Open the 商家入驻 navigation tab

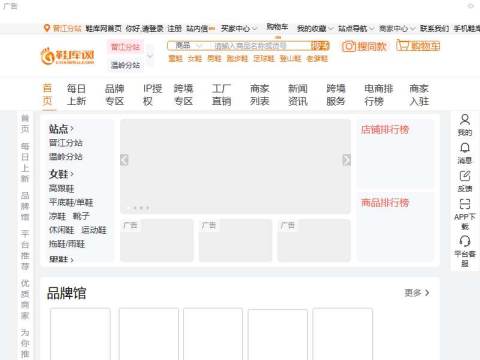click(419, 95)
